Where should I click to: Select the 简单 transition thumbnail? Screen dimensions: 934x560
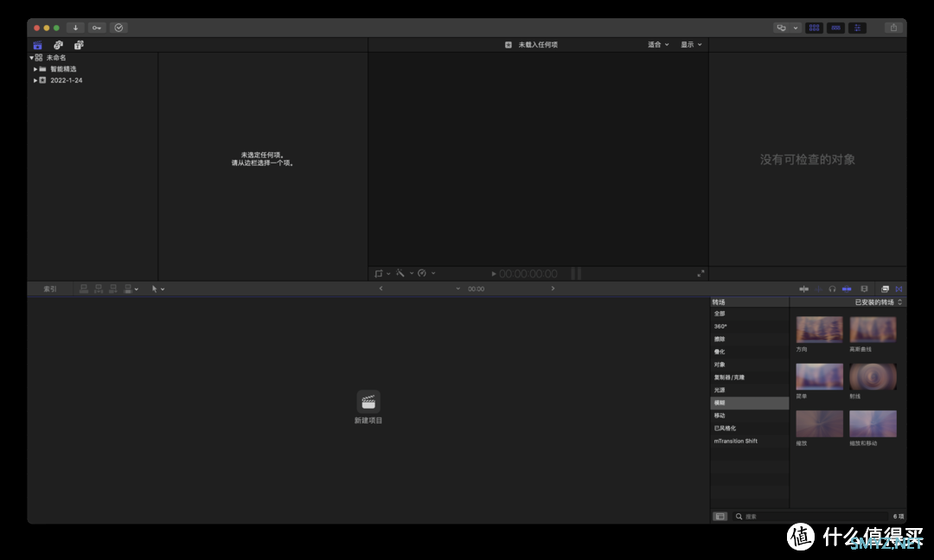[x=819, y=377]
